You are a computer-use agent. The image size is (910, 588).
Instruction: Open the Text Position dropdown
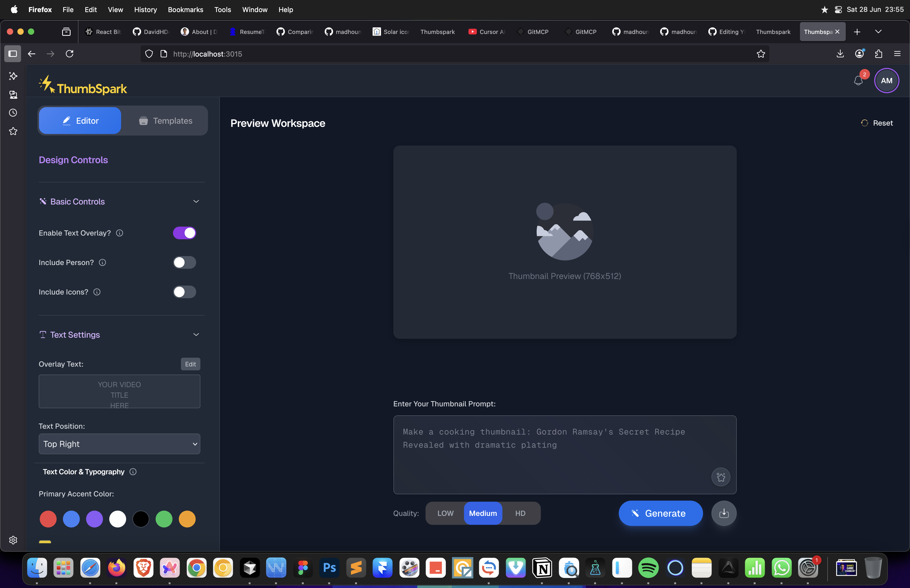119,444
